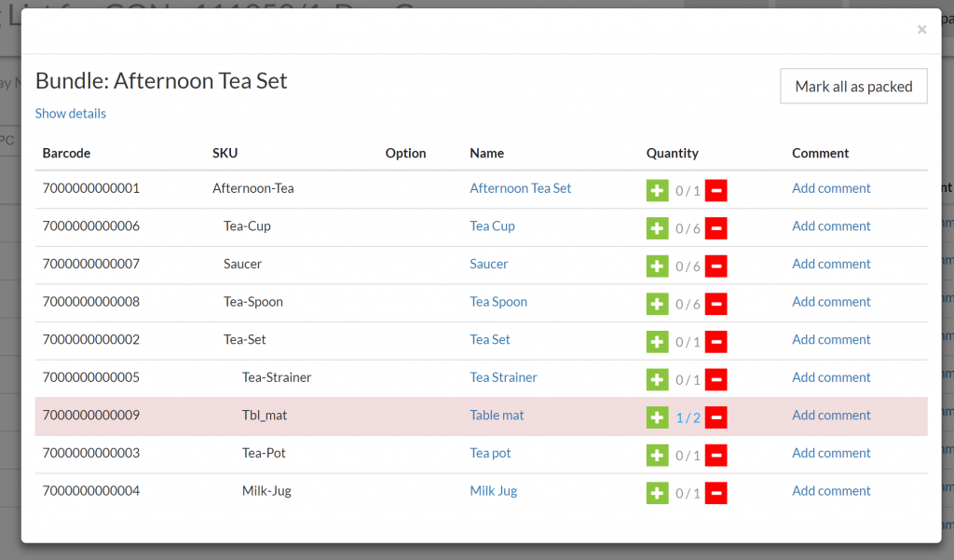Add comment to the Tea Cup row
This screenshot has width=954, height=560.
click(831, 226)
